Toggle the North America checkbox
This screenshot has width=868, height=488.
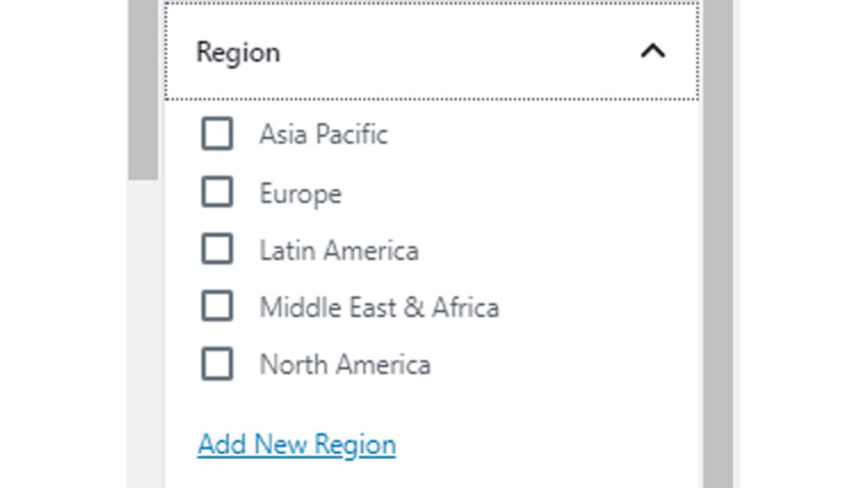[x=217, y=364]
